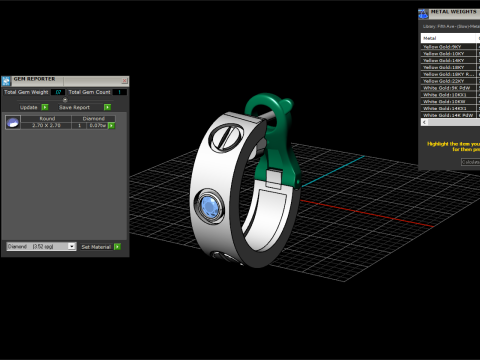Select the 2.70 X 2.70 size cell
480x360 pixels.
pyautogui.click(x=46, y=126)
